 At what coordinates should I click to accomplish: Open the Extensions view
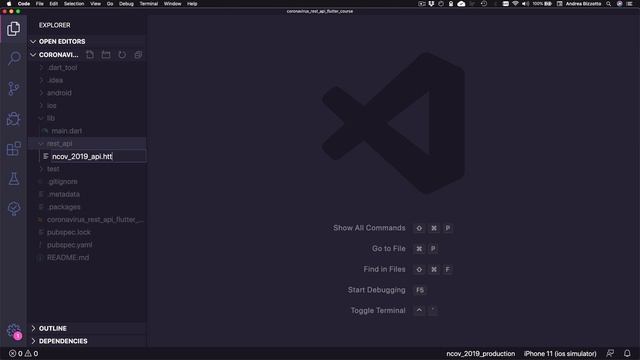click(13, 149)
